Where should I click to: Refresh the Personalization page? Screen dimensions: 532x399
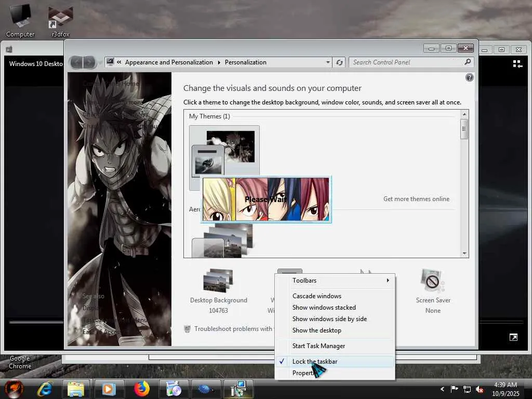point(339,62)
